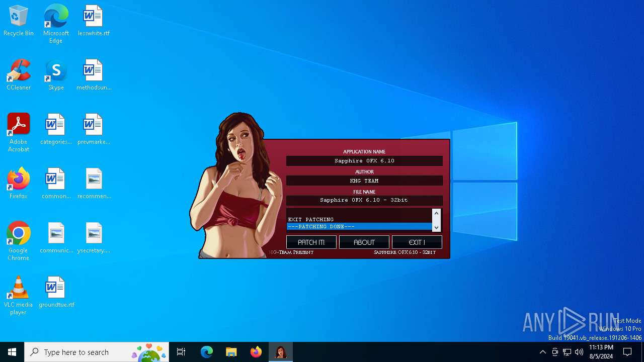Click the Sapphire OFX 6.10 application name field
Viewport: 644px width, 362px height.
(364, 161)
